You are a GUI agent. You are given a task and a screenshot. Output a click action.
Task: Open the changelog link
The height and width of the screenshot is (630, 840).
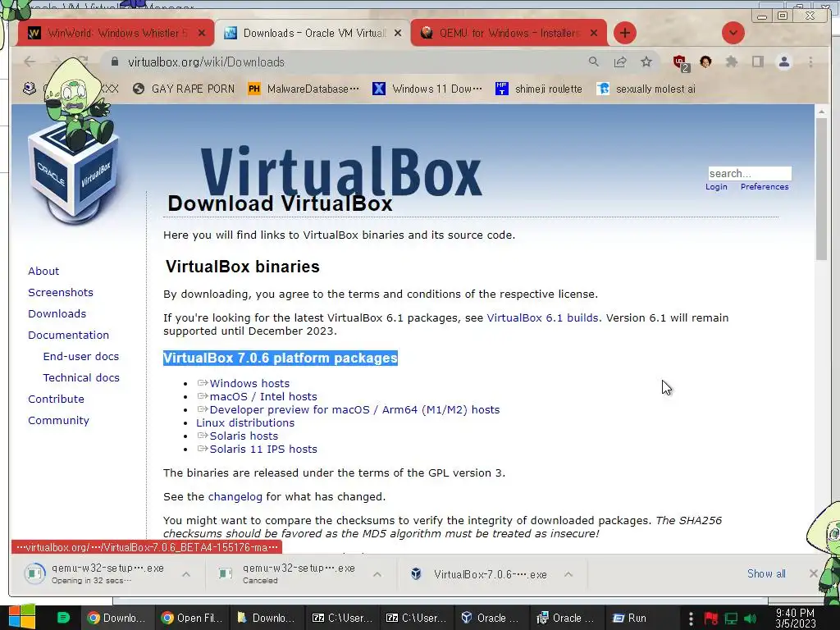point(235,496)
